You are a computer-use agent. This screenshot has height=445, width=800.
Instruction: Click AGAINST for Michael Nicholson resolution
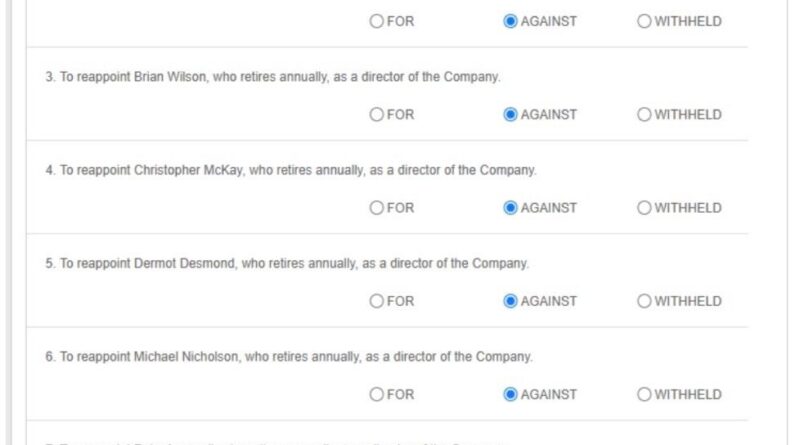pos(511,394)
